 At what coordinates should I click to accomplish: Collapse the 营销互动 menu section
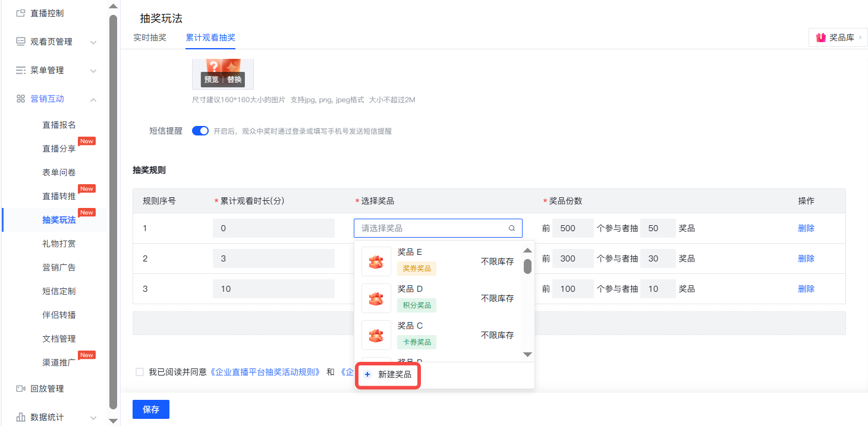[x=93, y=99]
